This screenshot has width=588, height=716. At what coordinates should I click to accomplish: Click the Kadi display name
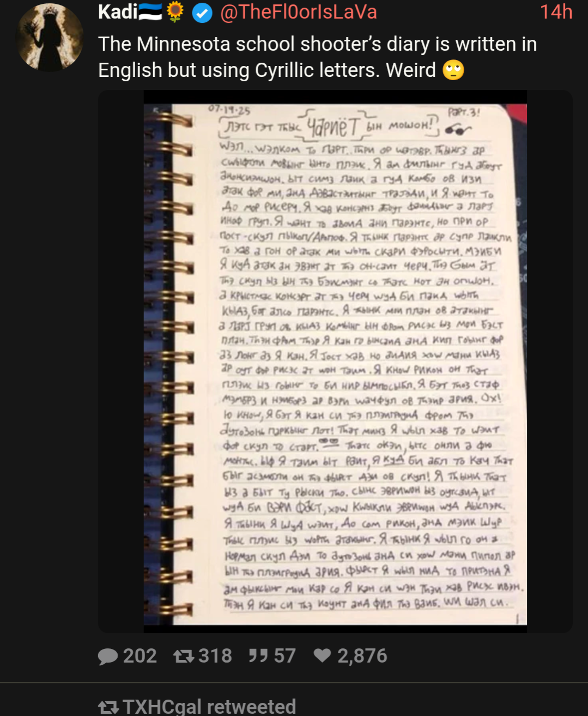(x=118, y=11)
